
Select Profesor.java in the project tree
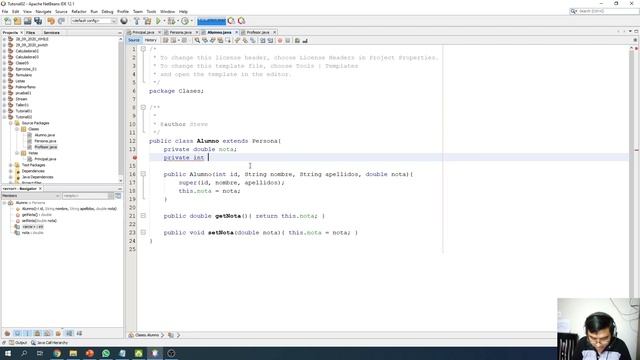click(46, 147)
